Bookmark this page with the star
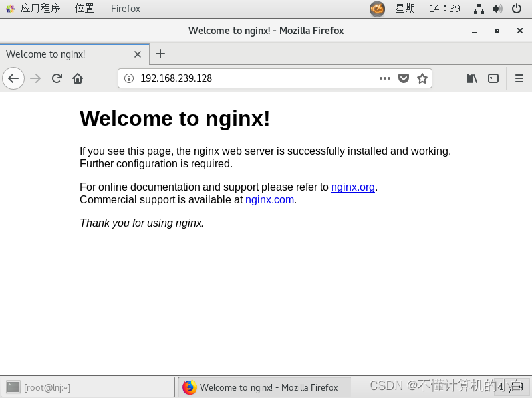Image resolution: width=532 pixels, height=398 pixels. (422, 78)
